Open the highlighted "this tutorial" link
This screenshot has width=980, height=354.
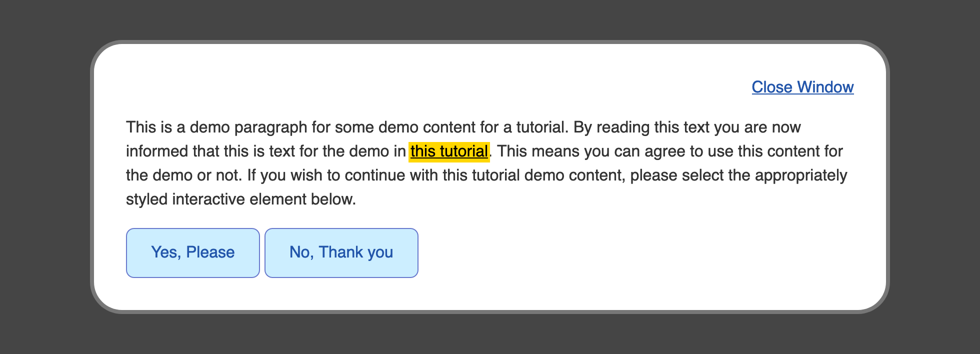pos(449,151)
